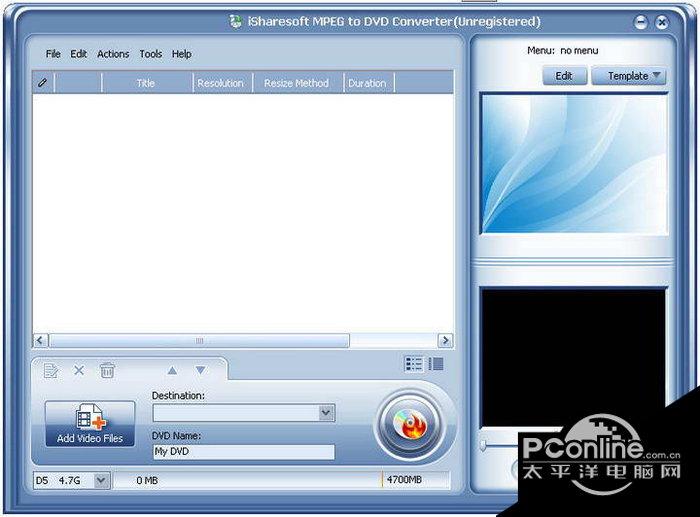Click the Resolution column header
This screenshot has height=517, width=700.
(221, 83)
